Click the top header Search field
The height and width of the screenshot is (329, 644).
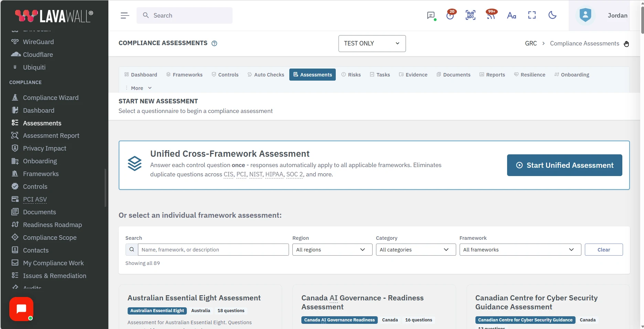pyautogui.click(x=184, y=16)
